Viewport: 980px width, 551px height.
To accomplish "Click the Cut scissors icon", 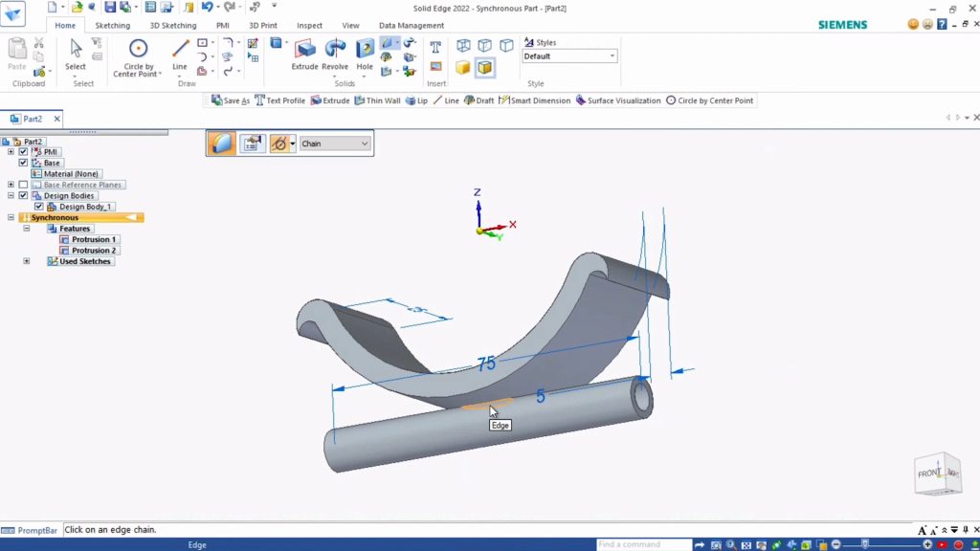I will pos(38,43).
